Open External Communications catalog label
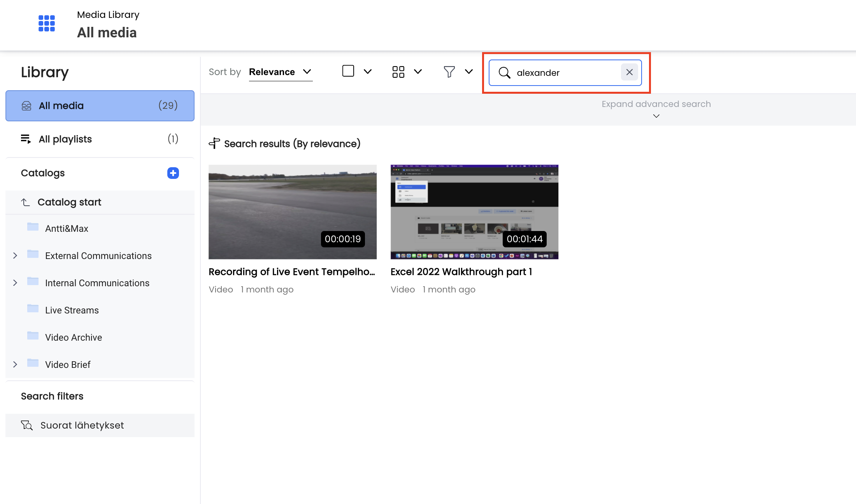Image resolution: width=856 pixels, height=504 pixels. click(98, 256)
